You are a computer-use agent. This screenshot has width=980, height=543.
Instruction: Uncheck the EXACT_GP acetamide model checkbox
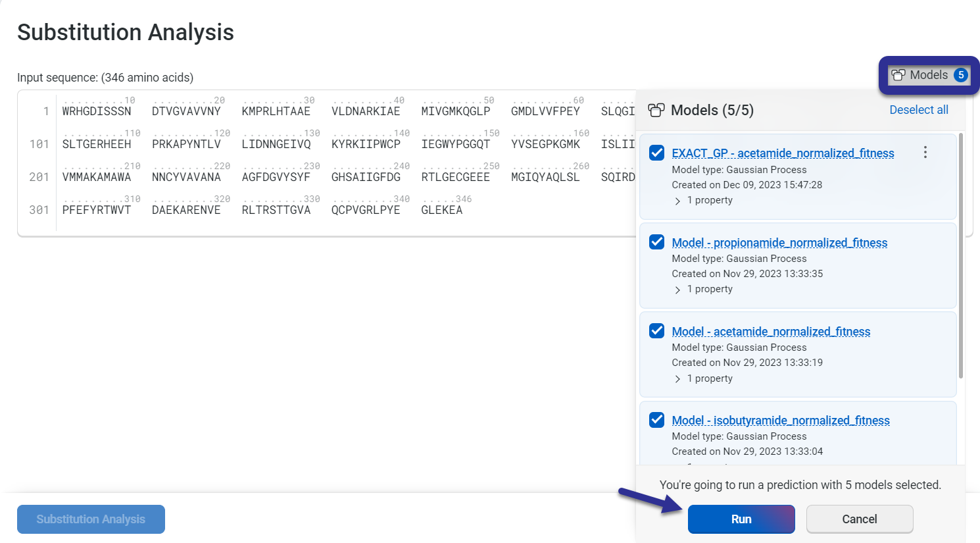tap(656, 153)
